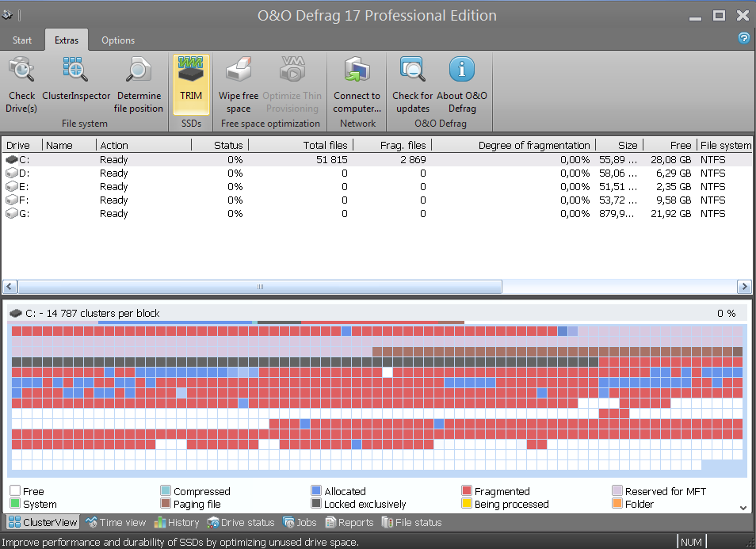Run Check for updates

click(x=413, y=85)
